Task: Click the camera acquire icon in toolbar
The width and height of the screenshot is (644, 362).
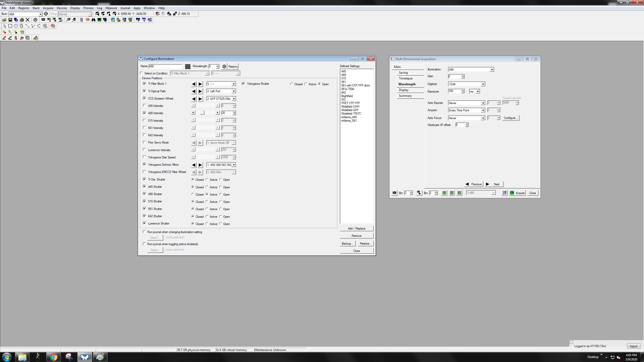Action: click(x=43, y=20)
